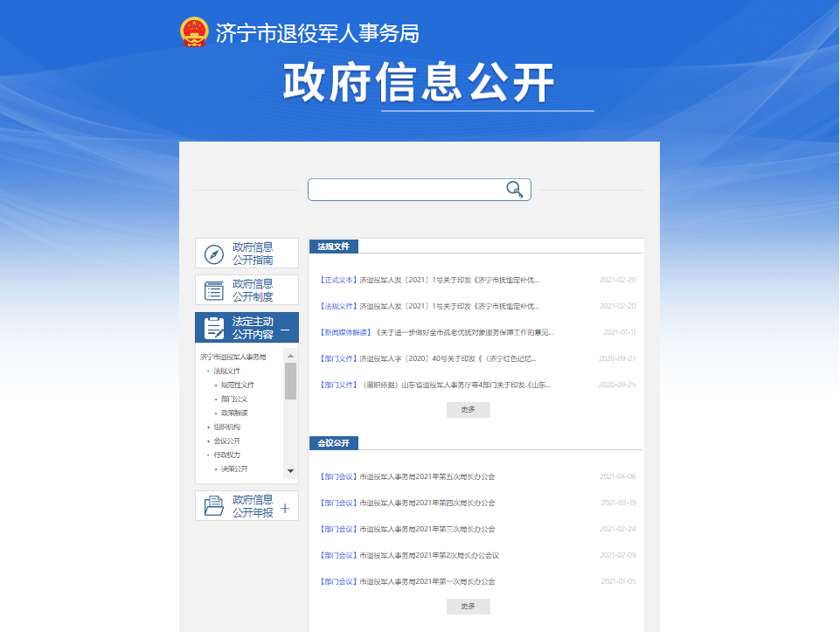Viewport: 840px width, 632px height.
Task: Click the sidebar tree scrollbar thumb
Action: [x=290, y=381]
